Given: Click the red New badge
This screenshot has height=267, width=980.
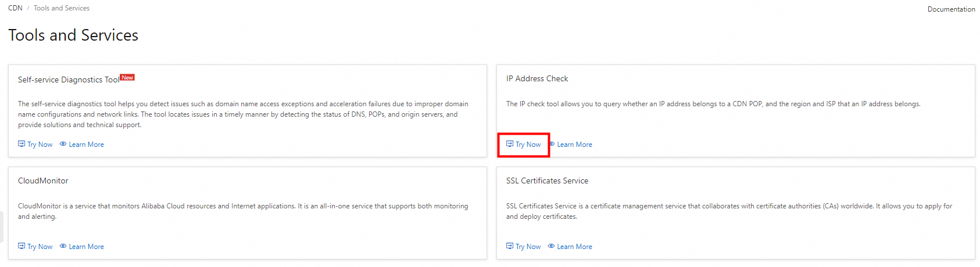Looking at the screenshot, I should 127,77.
